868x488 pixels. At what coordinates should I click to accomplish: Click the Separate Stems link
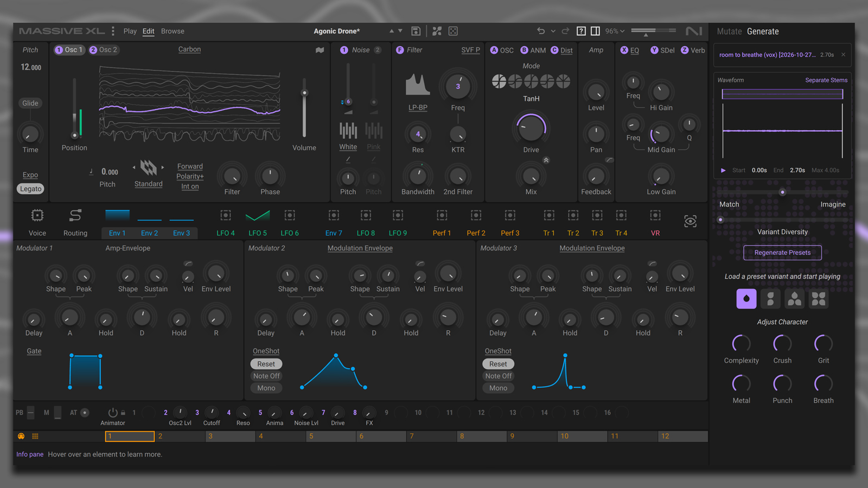pos(826,80)
